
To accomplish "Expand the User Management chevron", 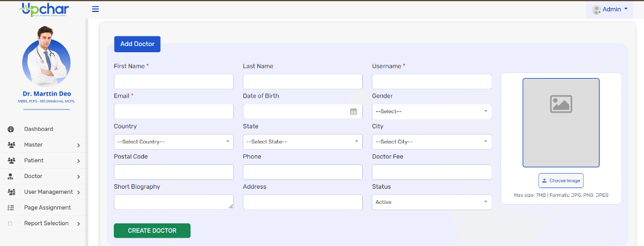I will point(78,193).
